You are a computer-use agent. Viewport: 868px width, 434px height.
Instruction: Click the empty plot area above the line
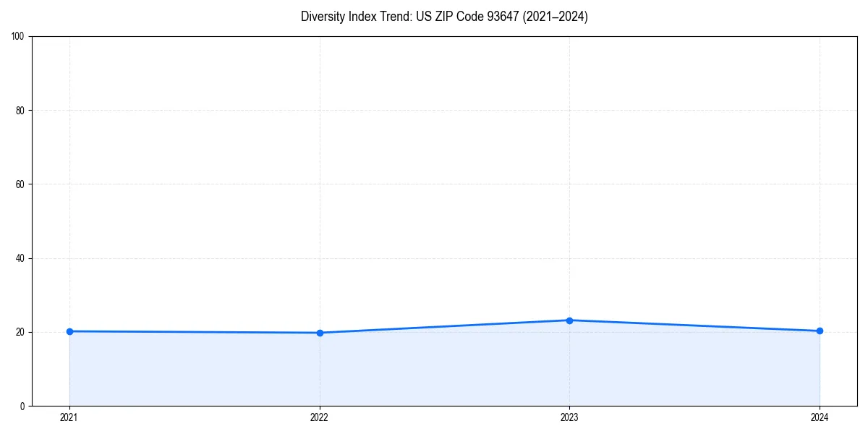(x=434, y=181)
